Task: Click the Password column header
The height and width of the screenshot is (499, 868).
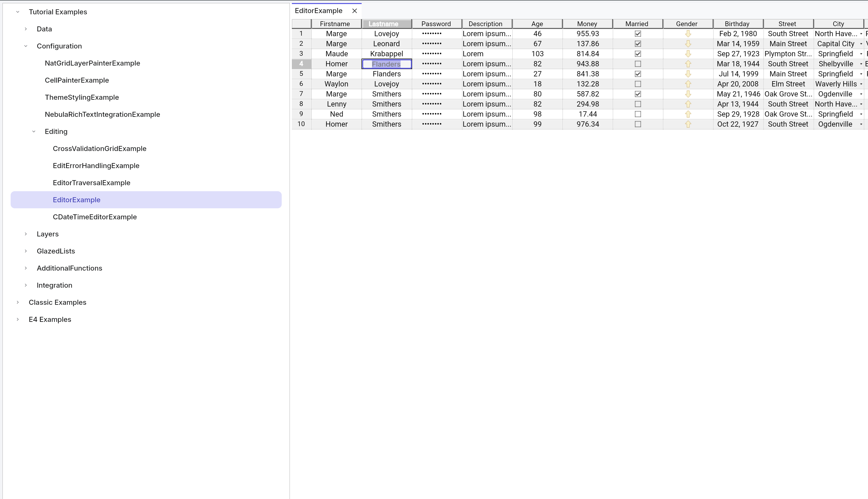Action: click(x=437, y=24)
